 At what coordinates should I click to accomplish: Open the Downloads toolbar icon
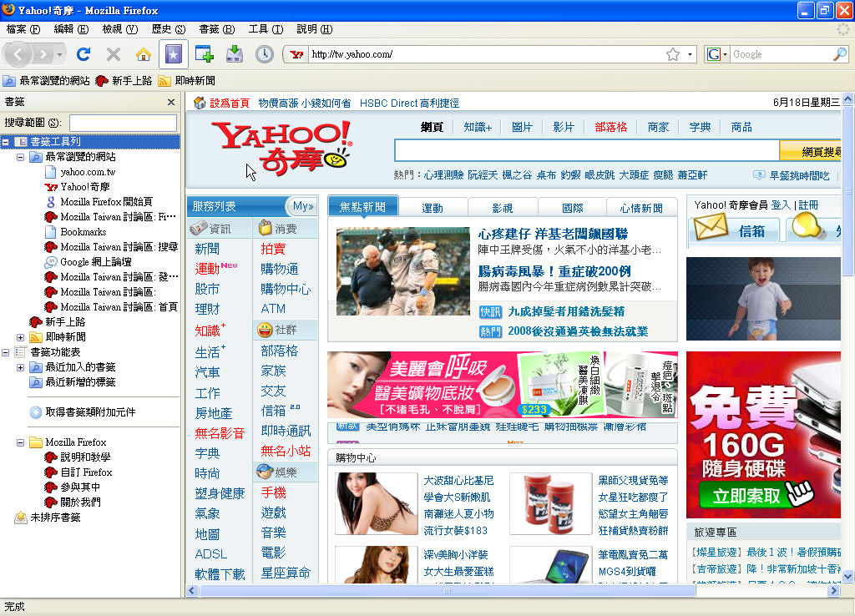click(x=235, y=54)
